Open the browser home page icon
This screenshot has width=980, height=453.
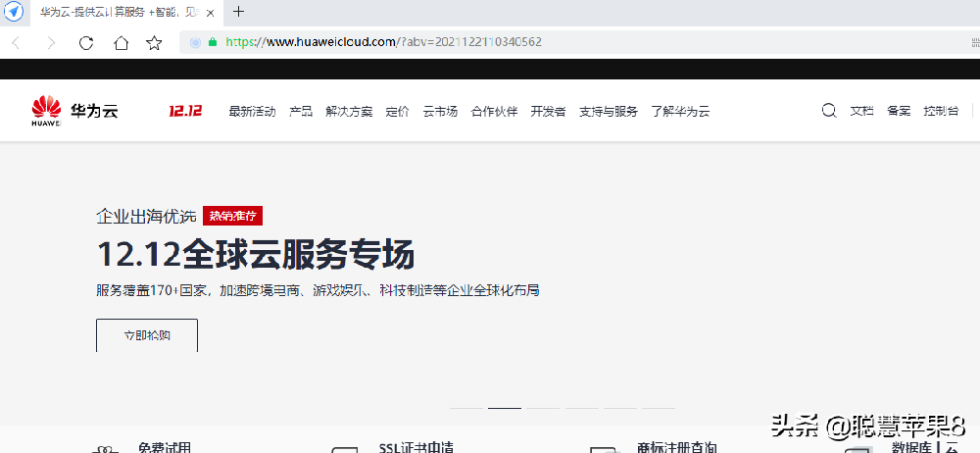[121, 42]
